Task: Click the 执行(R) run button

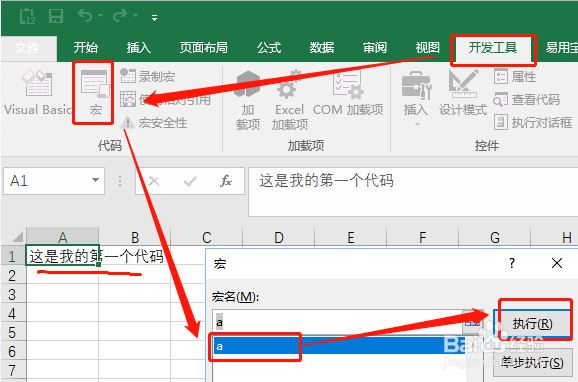Action: [x=532, y=323]
